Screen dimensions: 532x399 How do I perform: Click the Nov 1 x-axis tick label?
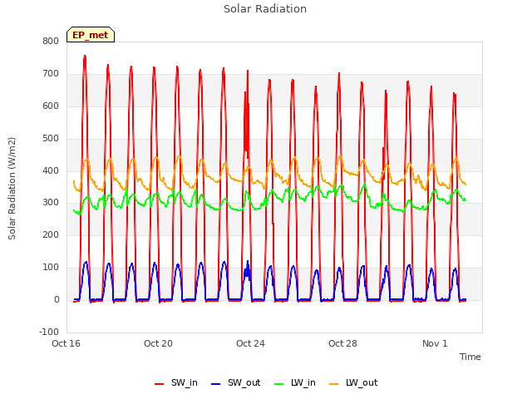click(435, 343)
